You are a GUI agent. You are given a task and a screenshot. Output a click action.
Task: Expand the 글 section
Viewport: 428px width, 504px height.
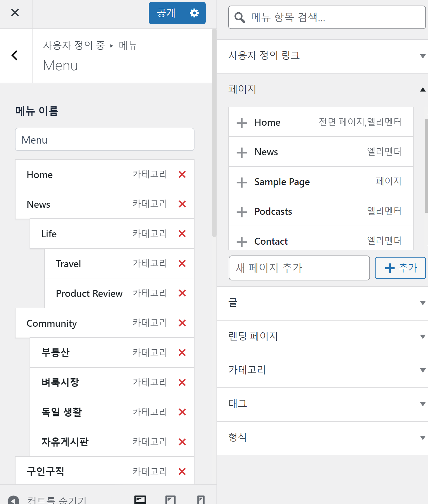click(323, 303)
